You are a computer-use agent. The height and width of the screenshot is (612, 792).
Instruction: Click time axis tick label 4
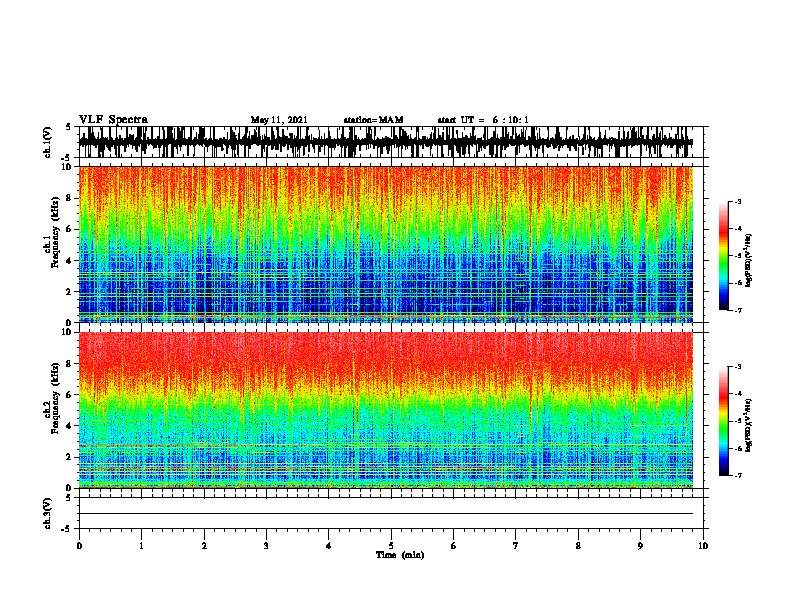[329, 545]
